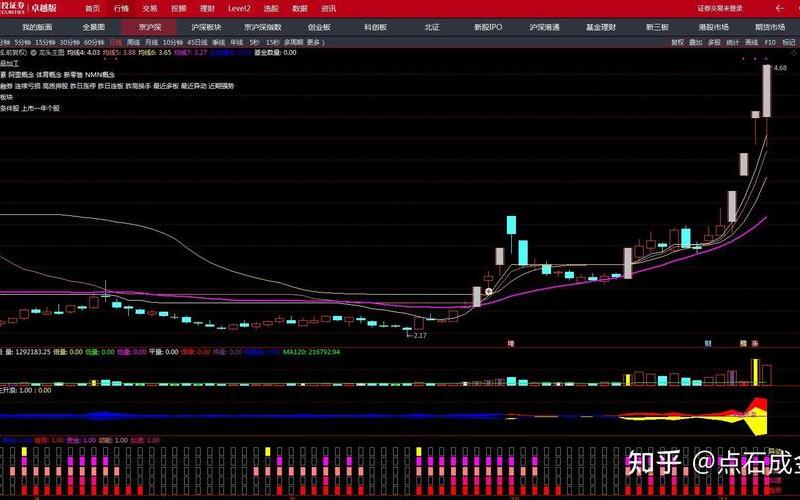Toggle the 叠加 overlay option
Screen dimensions: 800x500
point(696,43)
